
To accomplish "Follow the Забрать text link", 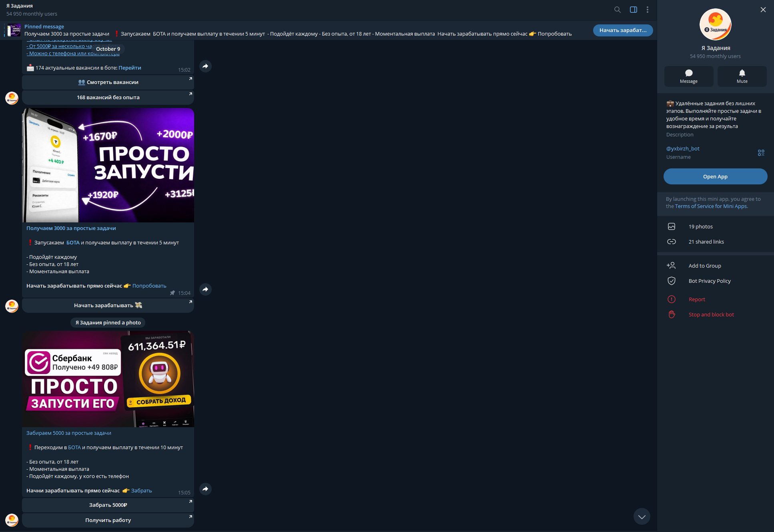I will [x=142, y=491].
